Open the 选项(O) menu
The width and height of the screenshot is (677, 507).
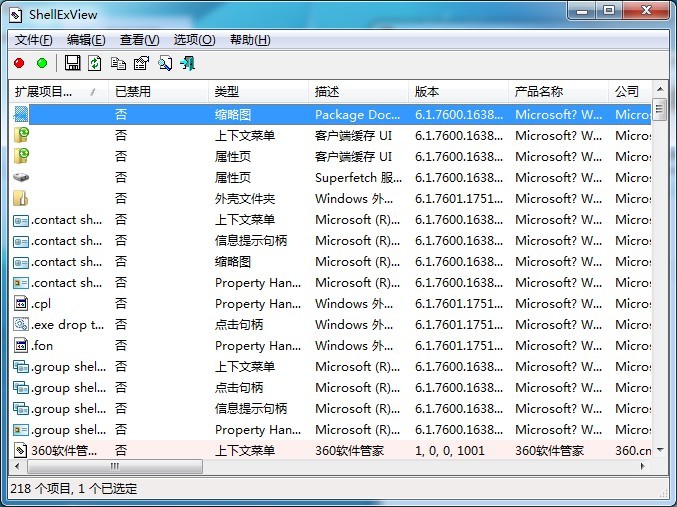194,40
